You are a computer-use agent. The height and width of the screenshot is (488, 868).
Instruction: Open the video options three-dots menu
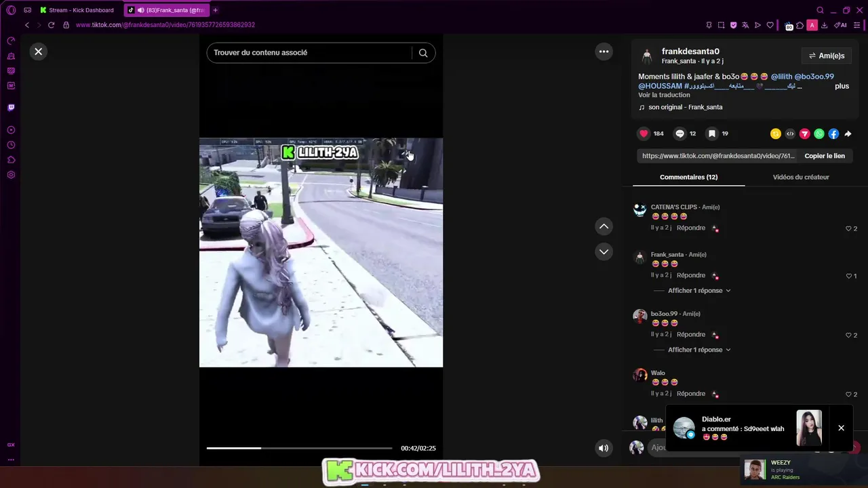coord(604,52)
